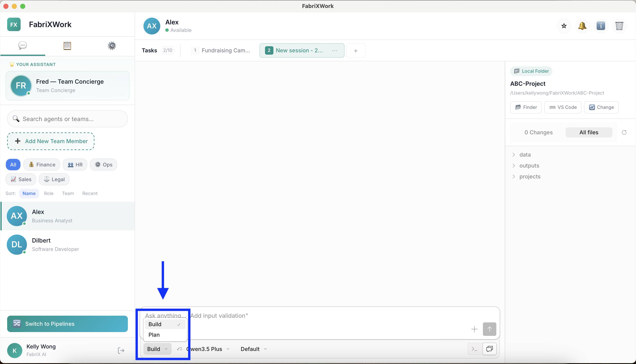This screenshot has height=364, width=636.
Task: Click the terminal prompt icon
Action: 474,349
